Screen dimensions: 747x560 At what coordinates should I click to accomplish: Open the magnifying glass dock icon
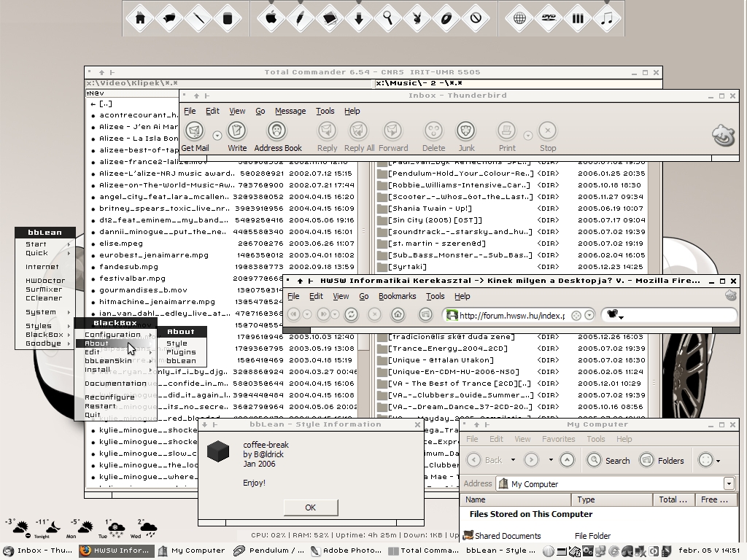[x=388, y=18]
